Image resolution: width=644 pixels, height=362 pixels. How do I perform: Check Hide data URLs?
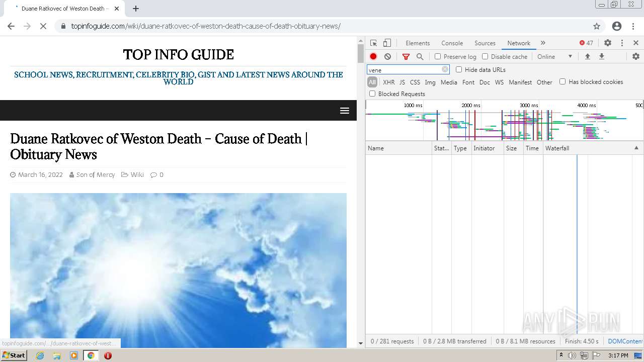(x=459, y=69)
